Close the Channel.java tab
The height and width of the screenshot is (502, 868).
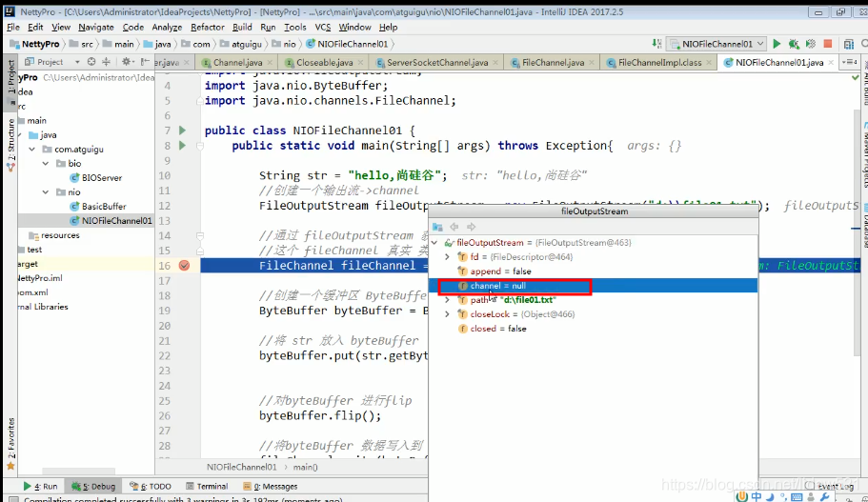(x=270, y=63)
